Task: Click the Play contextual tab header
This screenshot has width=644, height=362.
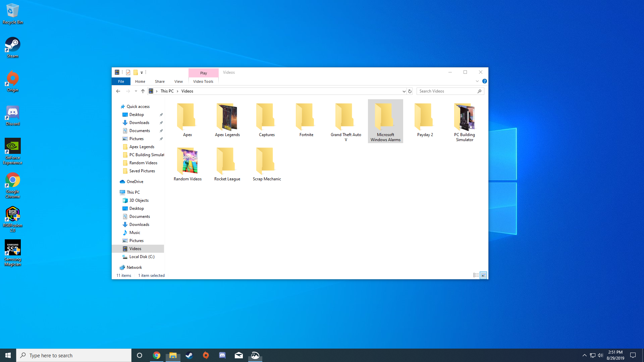Action: 204,73
